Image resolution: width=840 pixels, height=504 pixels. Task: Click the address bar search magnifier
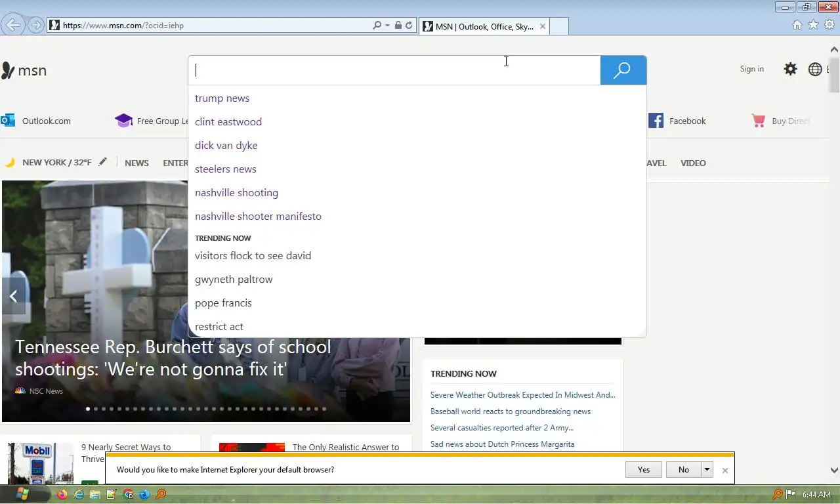point(377,26)
